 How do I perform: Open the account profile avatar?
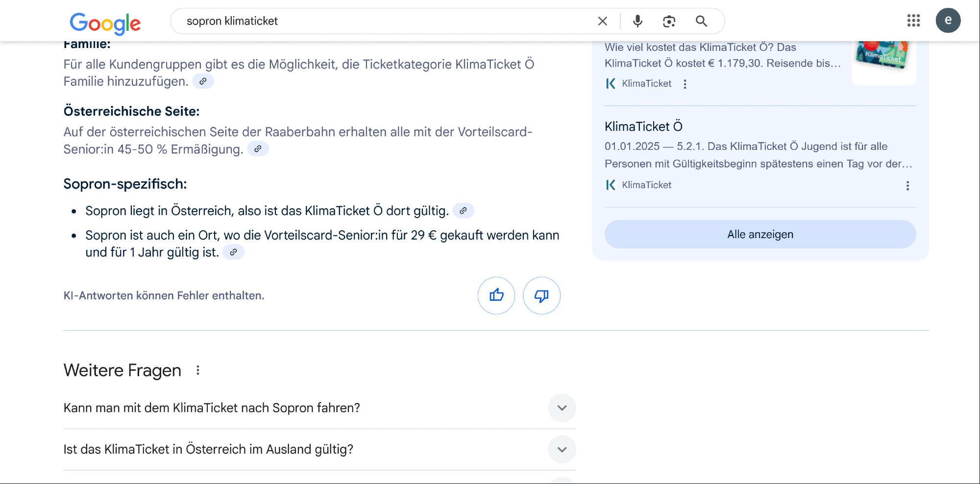948,21
